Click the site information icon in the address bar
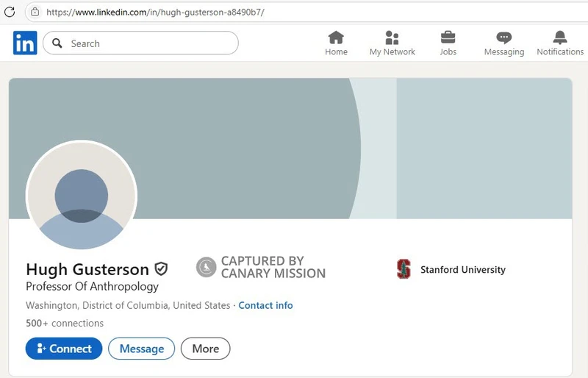Screen dimensions: 588x378 pos(35,12)
